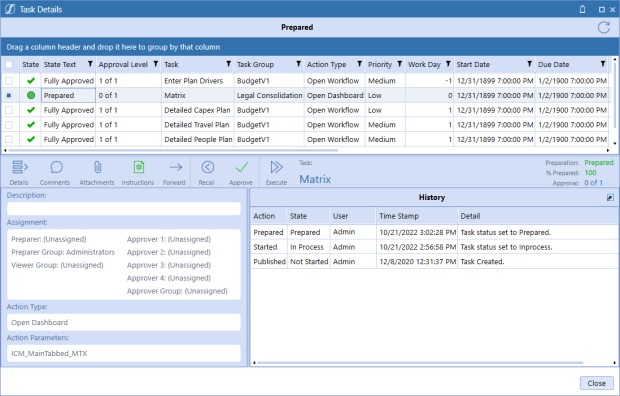Viewport: 620px width, 396px height.
Task: Open the Priority column filter
Action: pyautogui.click(x=399, y=64)
